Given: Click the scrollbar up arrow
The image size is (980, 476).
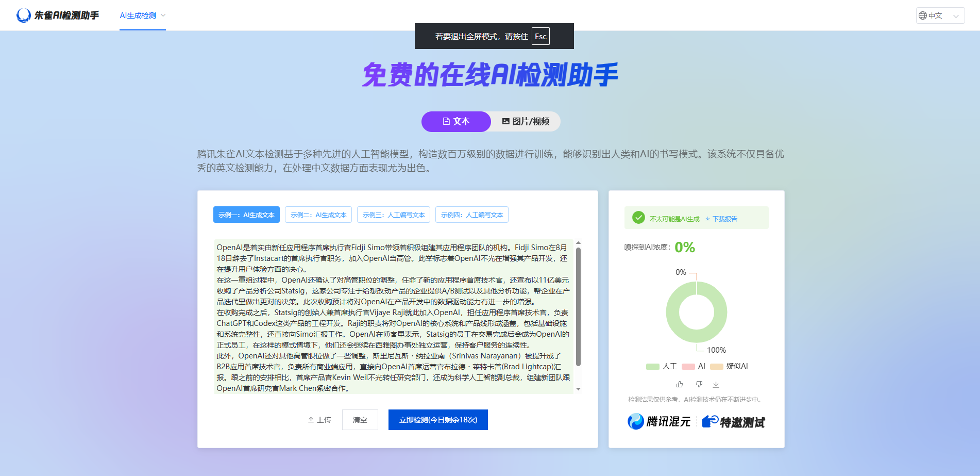Looking at the screenshot, I should [578, 242].
